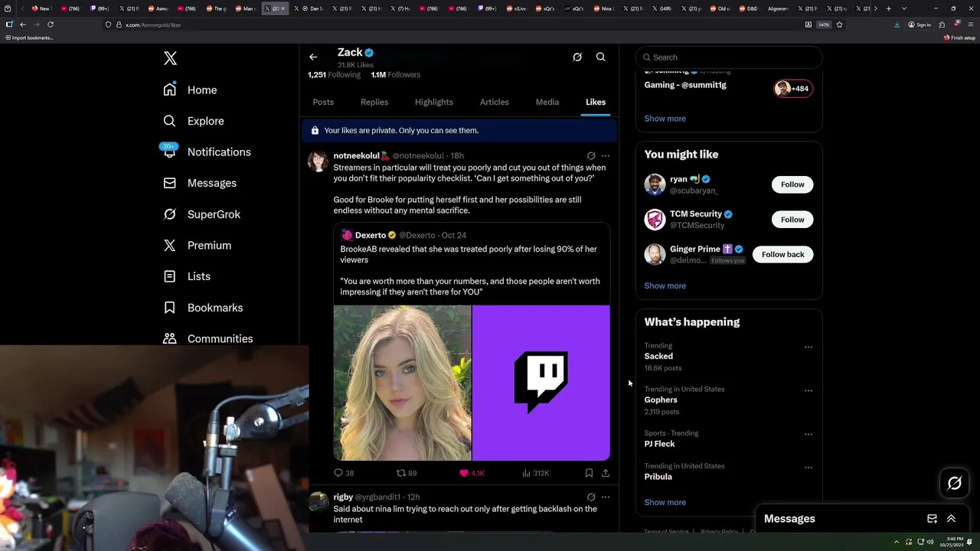Select the Likes tab
The image size is (980, 551).
pos(596,102)
